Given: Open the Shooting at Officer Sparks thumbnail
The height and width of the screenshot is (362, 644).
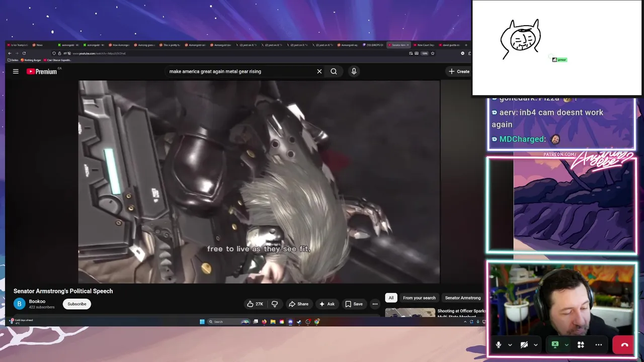Looking at the screenshot, I should (410, 312).
